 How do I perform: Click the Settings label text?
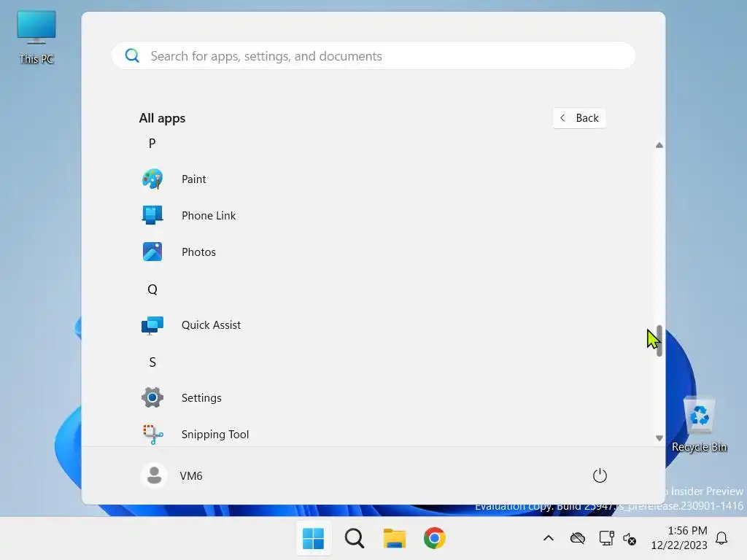pyautogui.click(x=201, y=398)
